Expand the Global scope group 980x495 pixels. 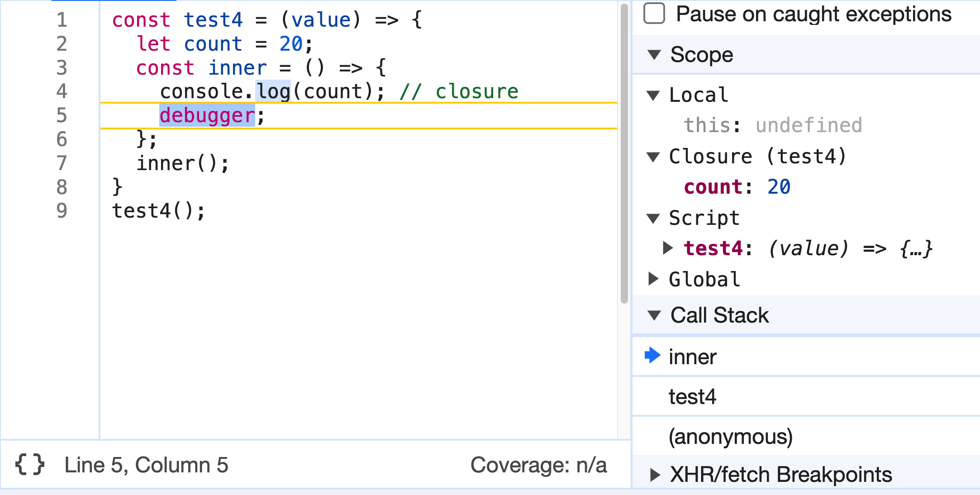[x=653, y=279]
